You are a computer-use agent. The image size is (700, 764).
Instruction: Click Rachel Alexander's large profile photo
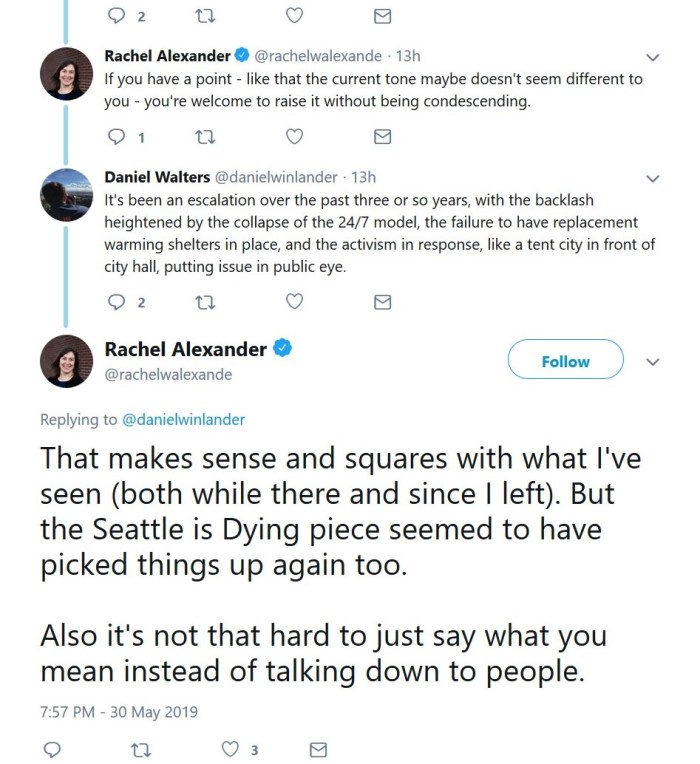point(66,361)
